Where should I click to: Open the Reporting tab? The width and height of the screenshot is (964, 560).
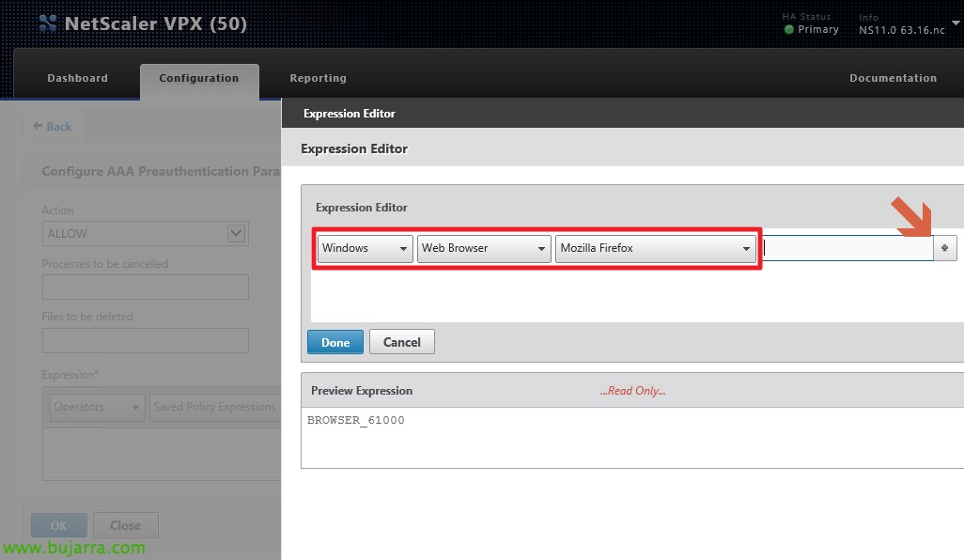318,78
